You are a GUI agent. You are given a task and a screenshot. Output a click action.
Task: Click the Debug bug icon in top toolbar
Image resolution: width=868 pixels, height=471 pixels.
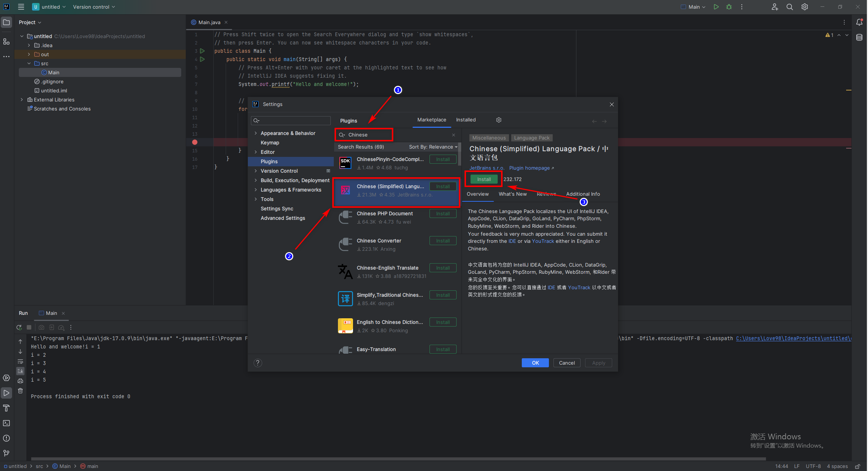[729, 7]
